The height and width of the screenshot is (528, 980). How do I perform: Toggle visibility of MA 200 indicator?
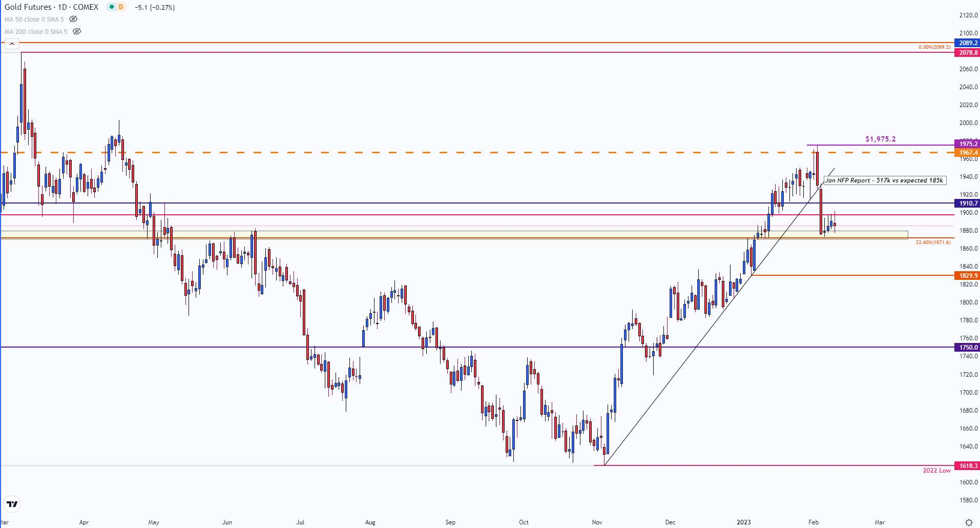pyautogui.click(x=77, y=32)
